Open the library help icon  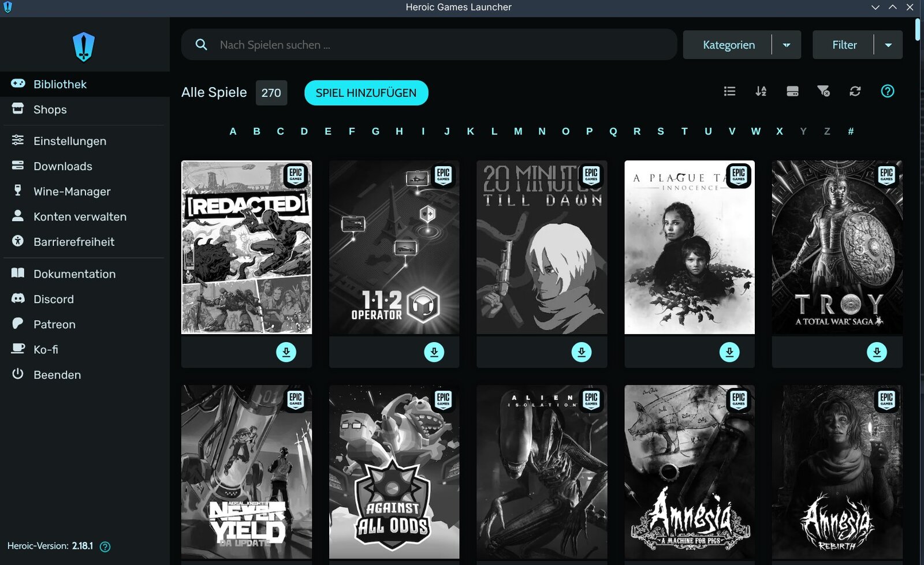(887, 91)
